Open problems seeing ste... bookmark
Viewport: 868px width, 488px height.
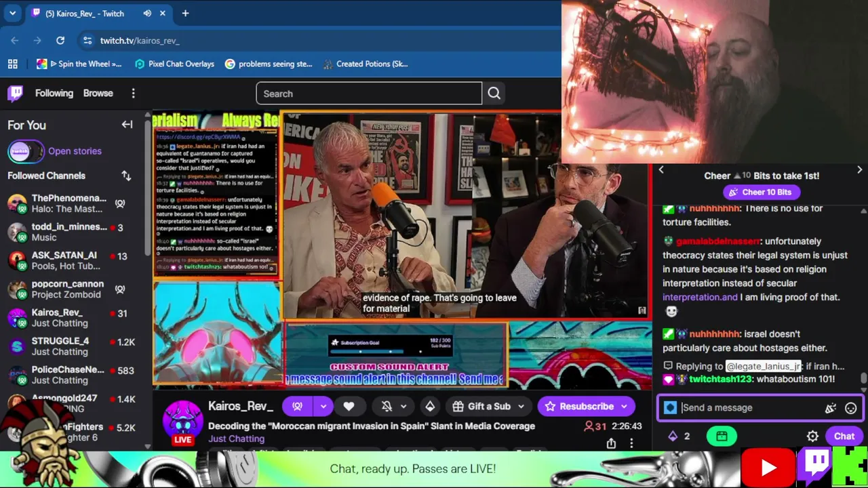[269, 64]
